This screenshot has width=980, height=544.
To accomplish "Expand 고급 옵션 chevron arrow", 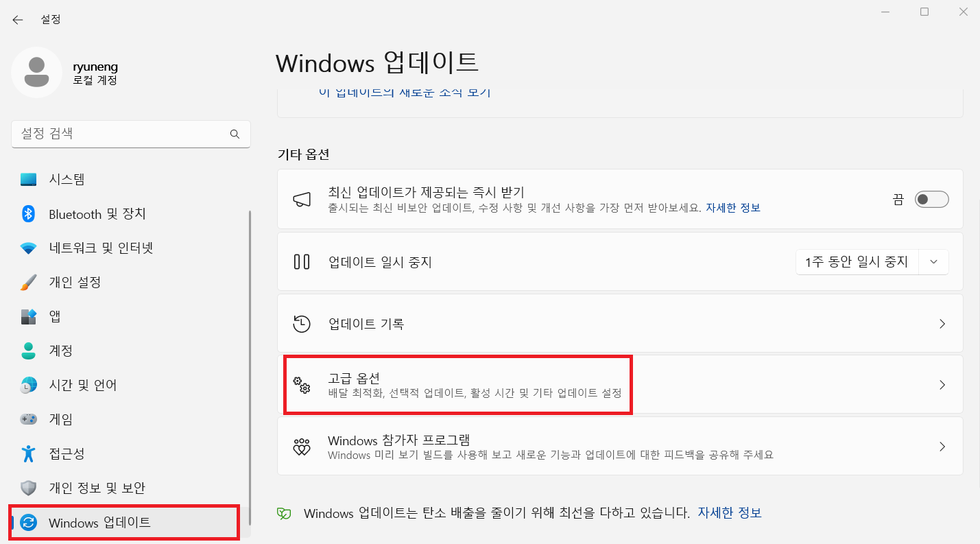I will click(942, 385).
